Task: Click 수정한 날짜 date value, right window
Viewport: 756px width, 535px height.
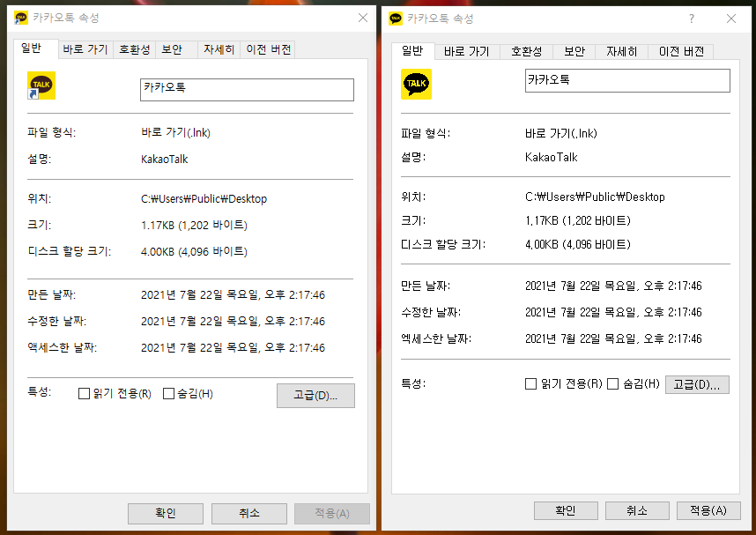Action: click(613, 313)
